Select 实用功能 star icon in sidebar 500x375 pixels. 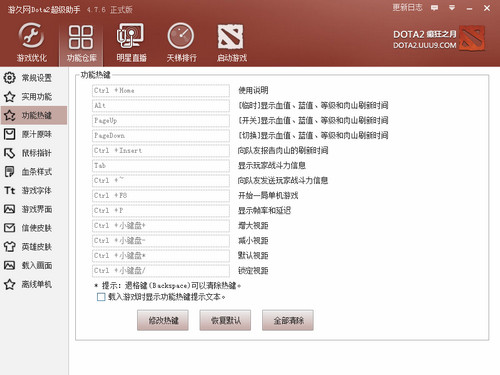[x=9, y=97]
